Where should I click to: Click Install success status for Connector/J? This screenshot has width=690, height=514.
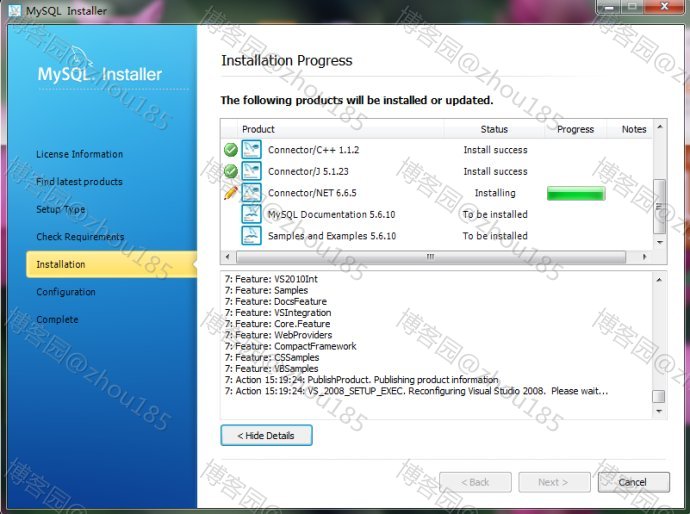495,171
